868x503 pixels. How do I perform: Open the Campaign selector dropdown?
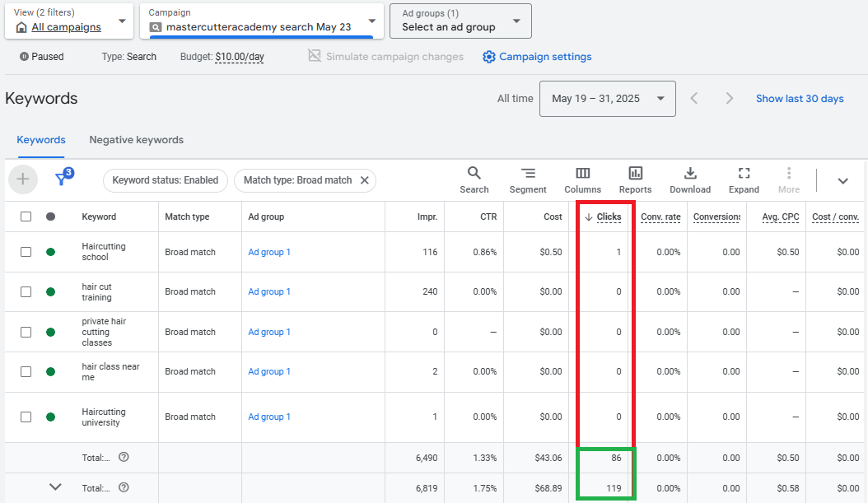coord(261,21)
